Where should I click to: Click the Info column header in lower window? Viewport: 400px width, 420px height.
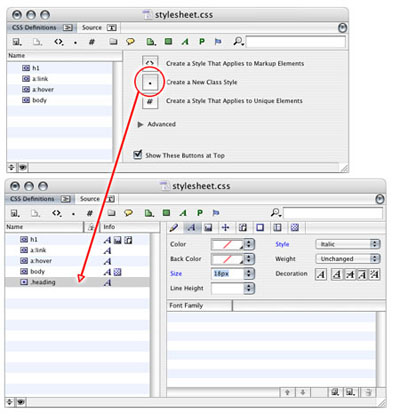coord(130,227)
